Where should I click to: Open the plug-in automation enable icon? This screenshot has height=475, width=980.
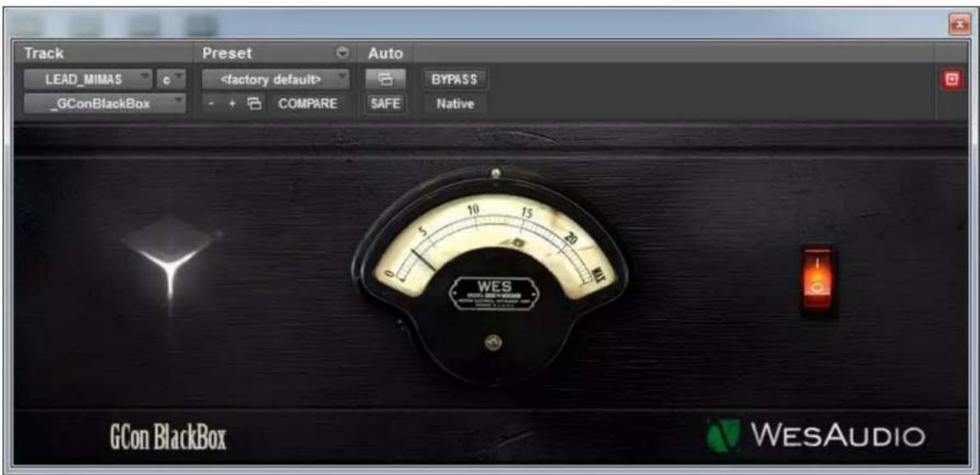386,80
